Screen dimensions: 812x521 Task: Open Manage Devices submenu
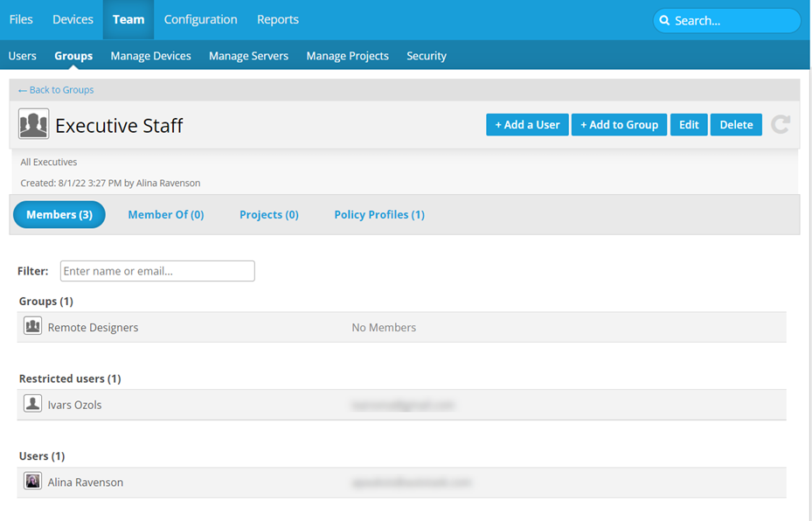[x=150, y=56]
